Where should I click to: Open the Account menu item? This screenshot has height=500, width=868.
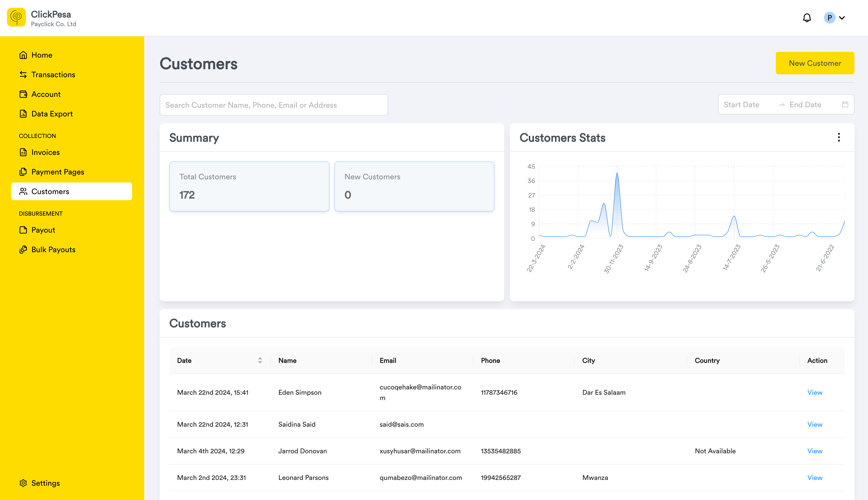(71, 94)
